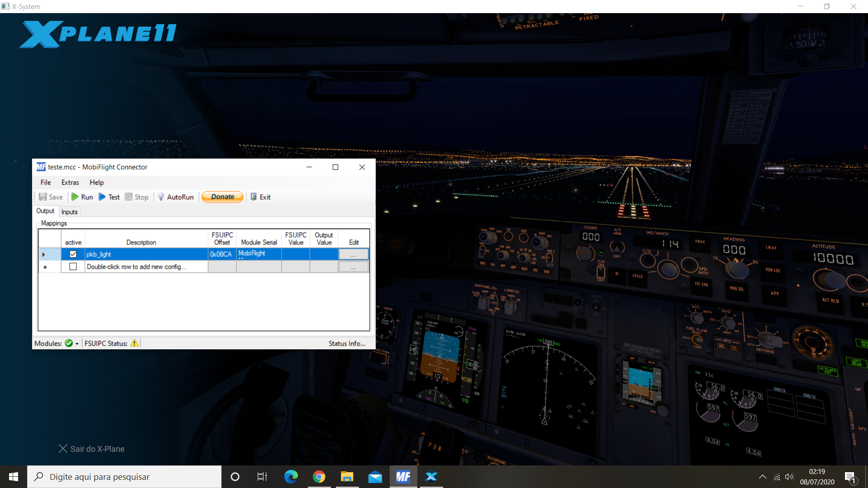Check the active box on new config row
Image resolution: width=868 pixels, height=488 pixels.
[x=73, y=267]
